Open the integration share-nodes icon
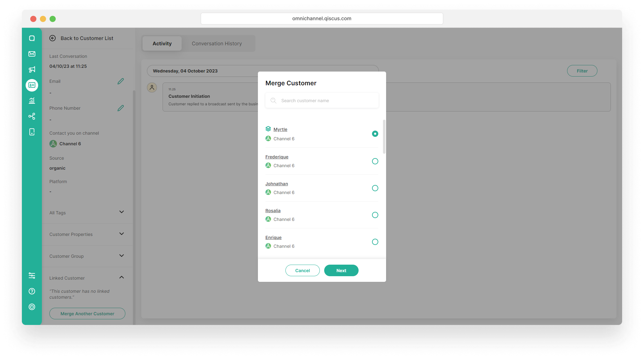Image resolution: width=644 pixels, height=359 pixels. [x=32, y=116]
